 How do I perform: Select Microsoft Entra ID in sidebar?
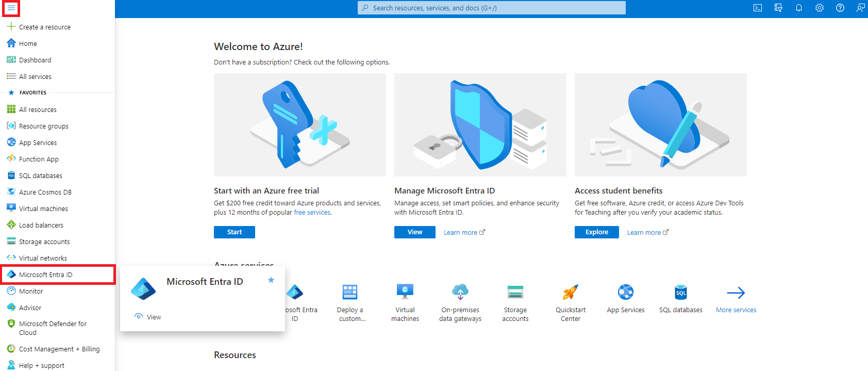click(x=58, y=275)
